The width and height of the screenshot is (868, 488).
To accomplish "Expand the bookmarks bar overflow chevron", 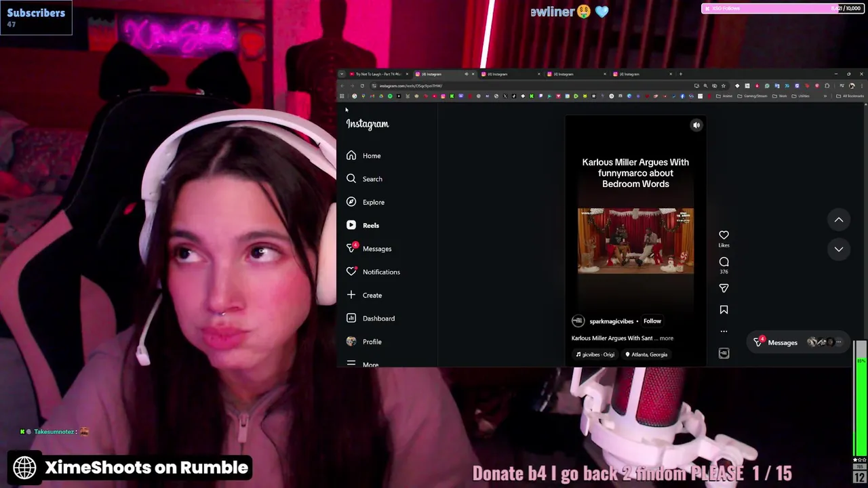I will point(825,96).
